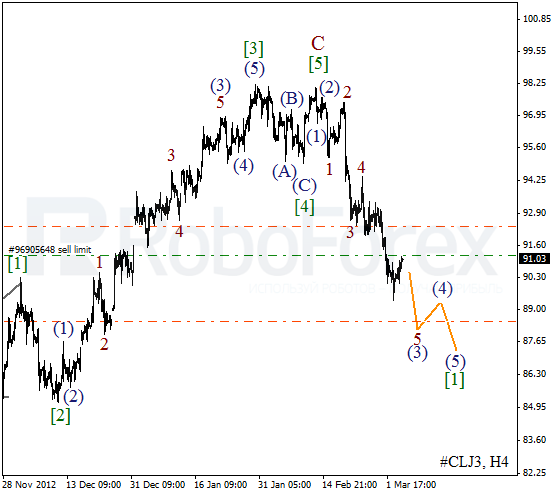Click the blue (A) wave label
This screenshot has height=493, width=557.
(284, 172)
